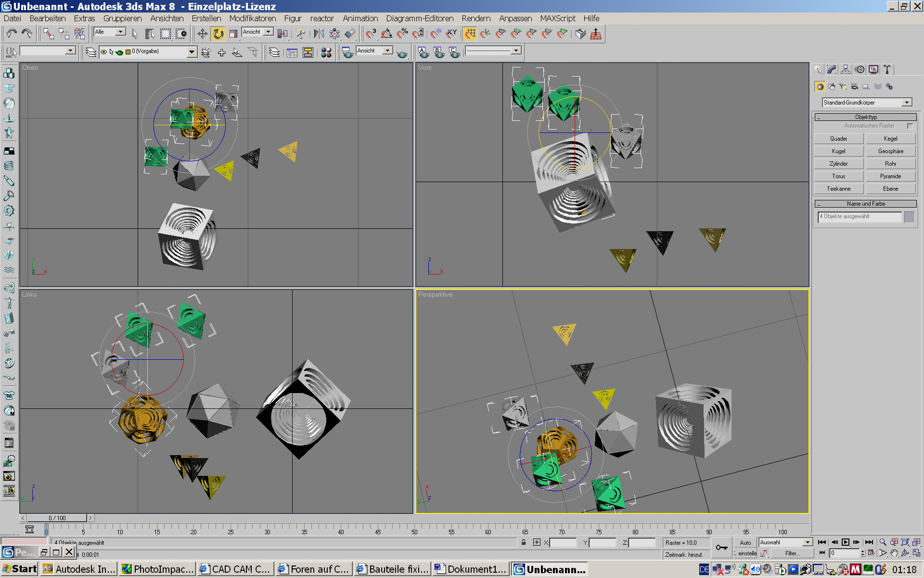Open the 0 (Vorgabe) layer dropdown
The image size is (924, 578).
point(192,52)
